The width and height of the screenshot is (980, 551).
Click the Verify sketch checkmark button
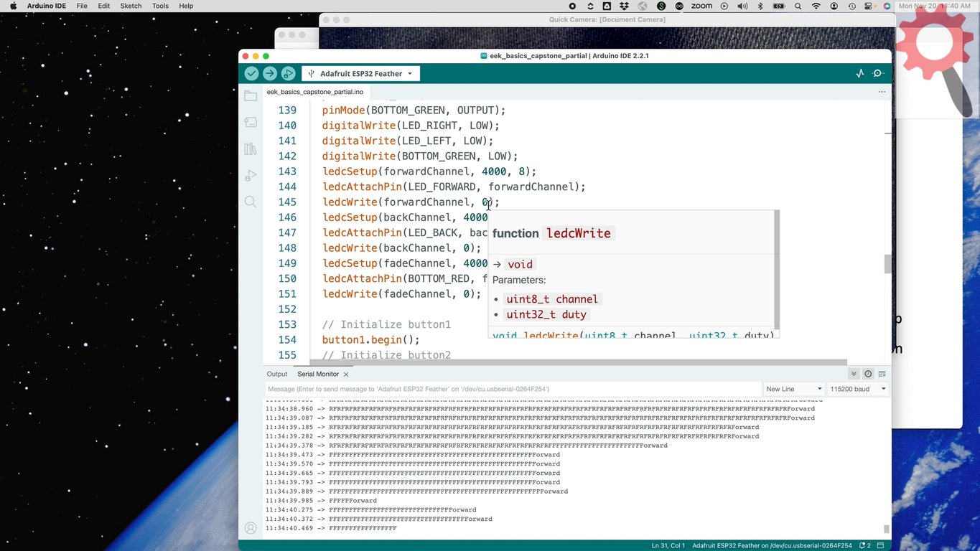click(x=251, y=73)
